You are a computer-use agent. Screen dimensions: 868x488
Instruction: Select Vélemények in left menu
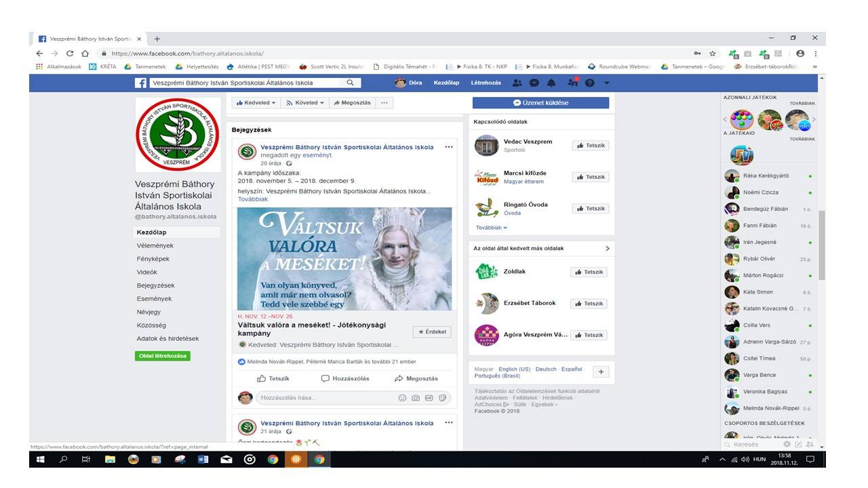[155, 245]
